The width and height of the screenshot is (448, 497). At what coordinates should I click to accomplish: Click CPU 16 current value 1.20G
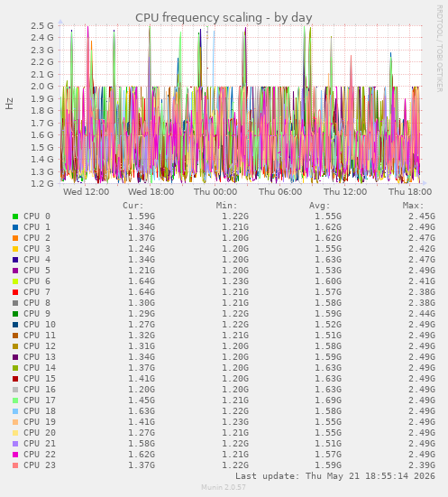[x=142, y=390]
